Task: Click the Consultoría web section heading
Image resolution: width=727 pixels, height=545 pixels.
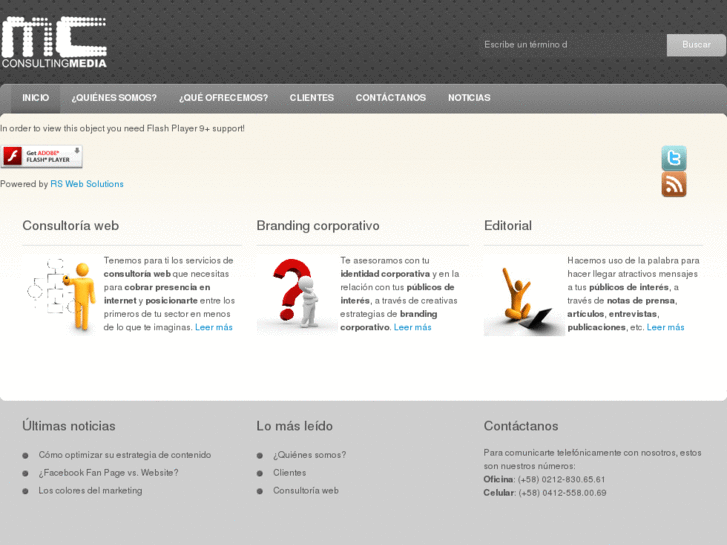Action: point(70,226)
